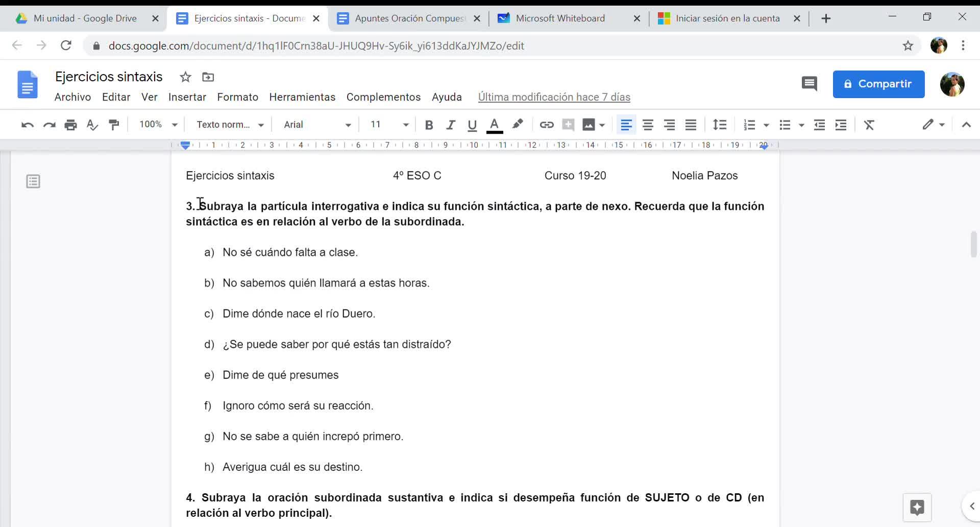Add a comment from the toolbar
The width and height of the screenshot is (980, 527).
pyautogui.click(x=568, y=125)
